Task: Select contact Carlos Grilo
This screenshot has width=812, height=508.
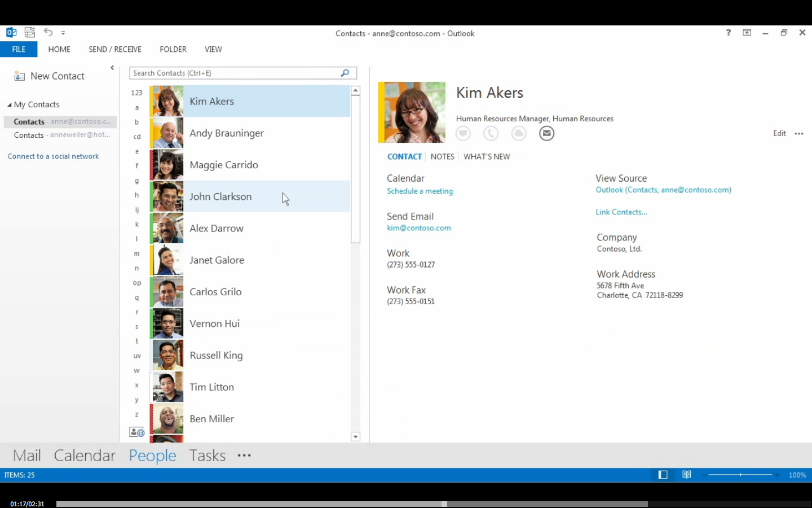Action: click(x=250, y=292)
